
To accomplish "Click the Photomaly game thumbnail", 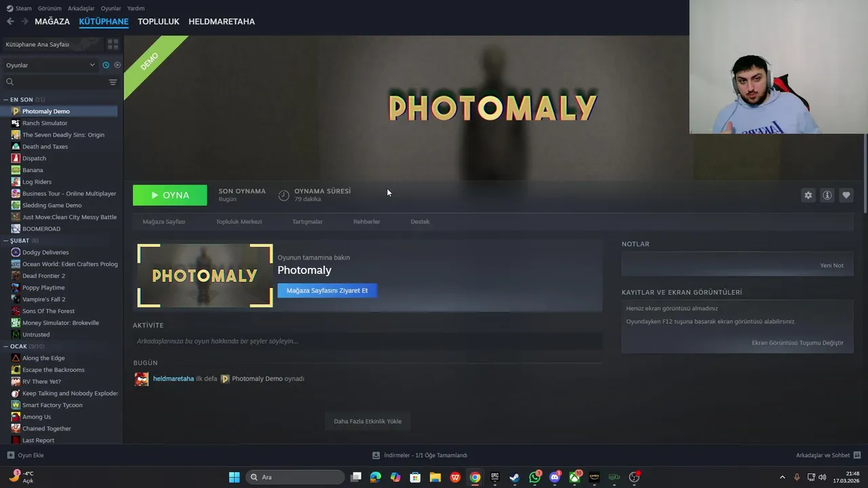I will click(x=205, y=276).
